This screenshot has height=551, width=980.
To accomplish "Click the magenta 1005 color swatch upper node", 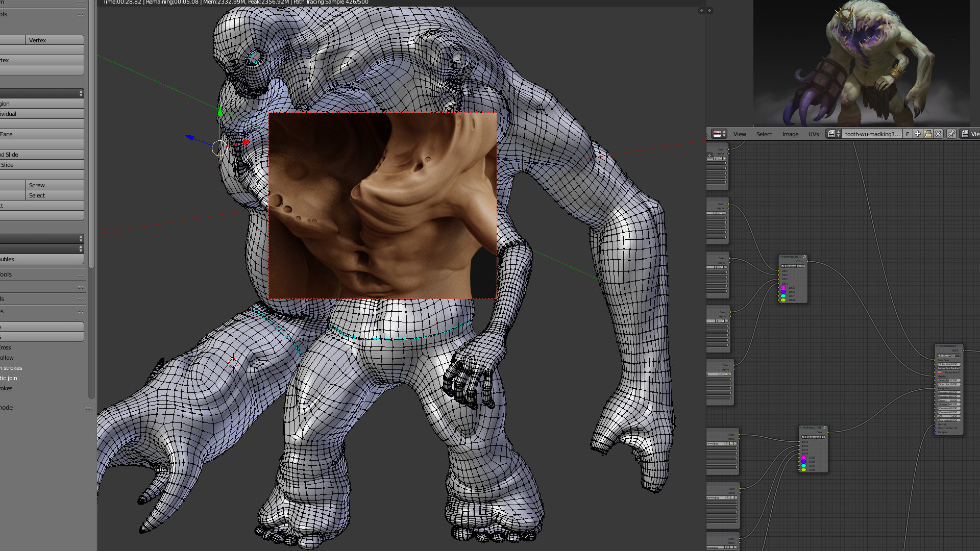I will click(x=783, y=288).
